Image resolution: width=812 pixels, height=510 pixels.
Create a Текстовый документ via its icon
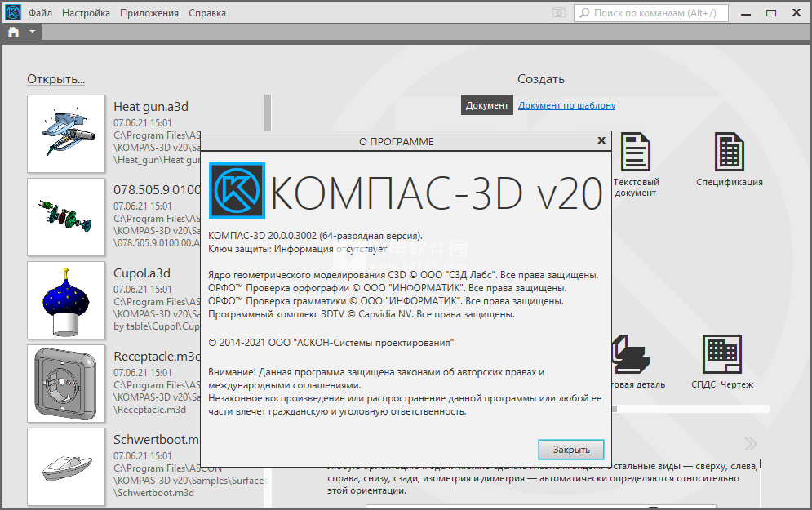[636, 153]
